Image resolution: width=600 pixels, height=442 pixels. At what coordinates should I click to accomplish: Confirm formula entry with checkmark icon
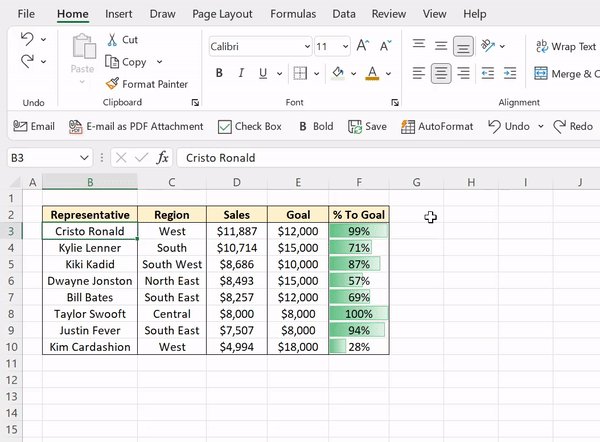coord(142,158)
